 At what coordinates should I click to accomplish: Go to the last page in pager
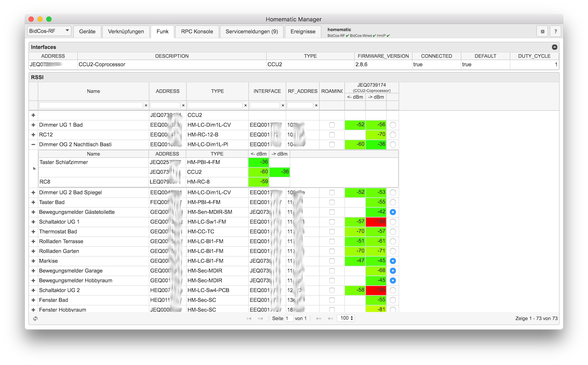pyautogui.click(x=330, y=318)
